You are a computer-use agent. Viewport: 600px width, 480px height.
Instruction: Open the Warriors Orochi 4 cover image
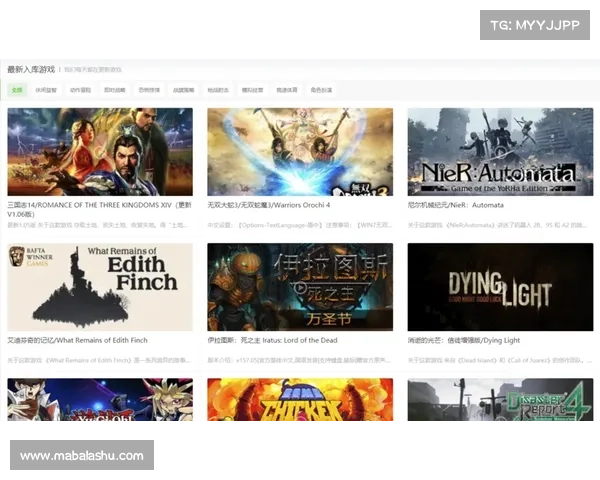[300, 152]
